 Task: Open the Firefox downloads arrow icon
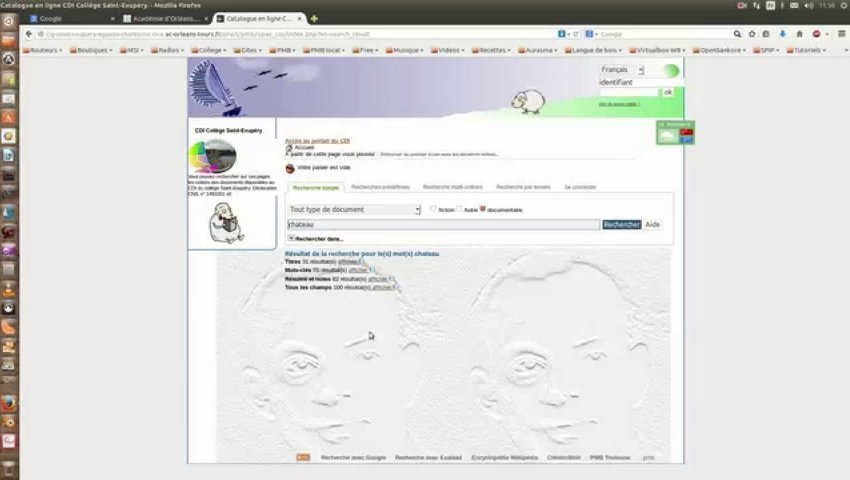(782, 34)
